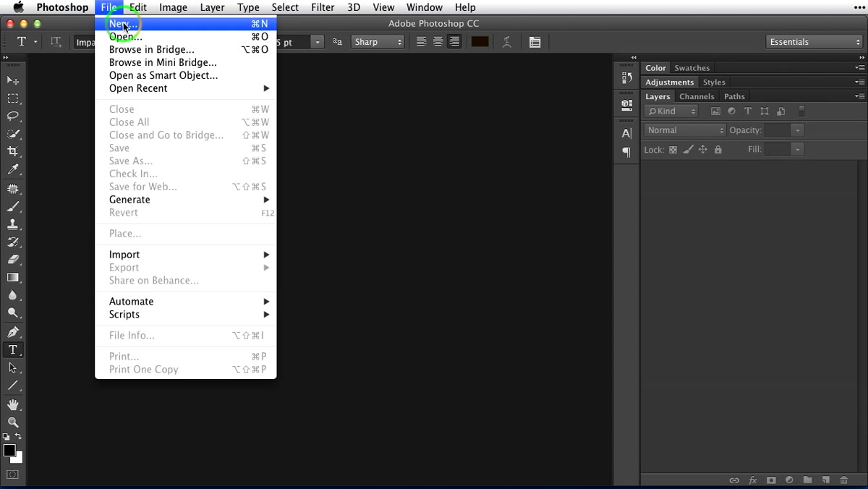The image size is (868, 489).
Task: Create a new layer icon
Action: click(x=825, y=480)
